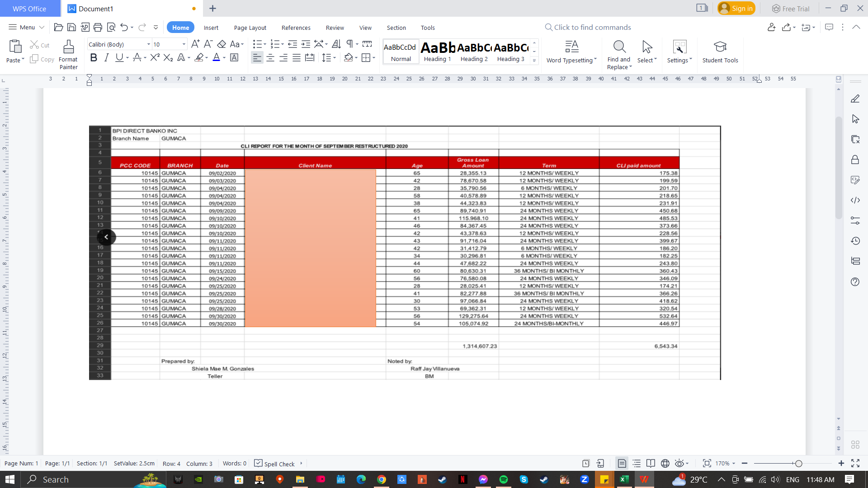Toggle left text alignment
The image size is (868, 488).
(x=257, y=57)
